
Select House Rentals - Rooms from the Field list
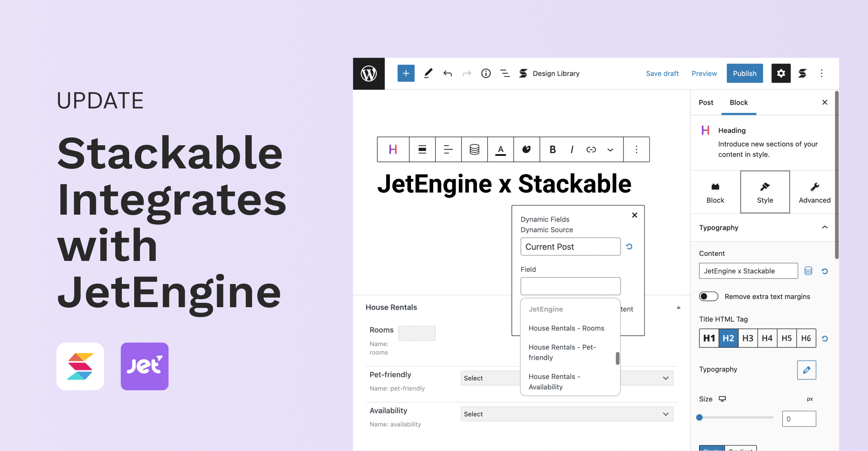[x=566, y=328]
